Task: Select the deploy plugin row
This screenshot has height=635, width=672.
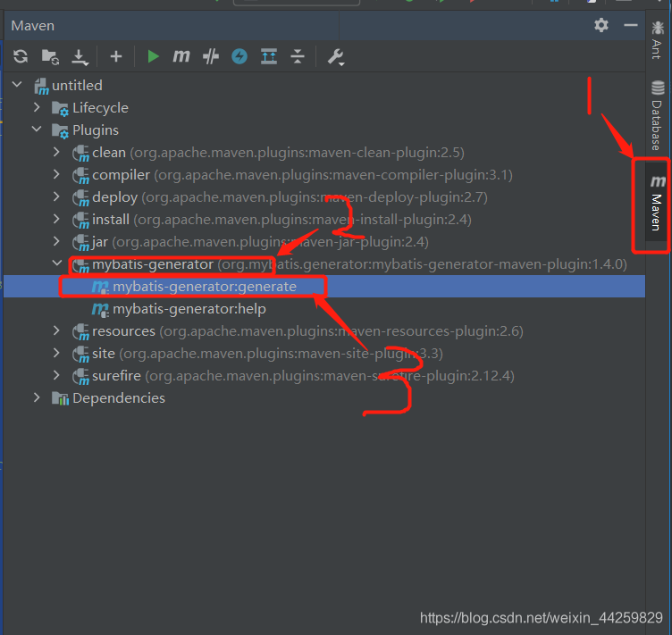Action: coord(324,197)
